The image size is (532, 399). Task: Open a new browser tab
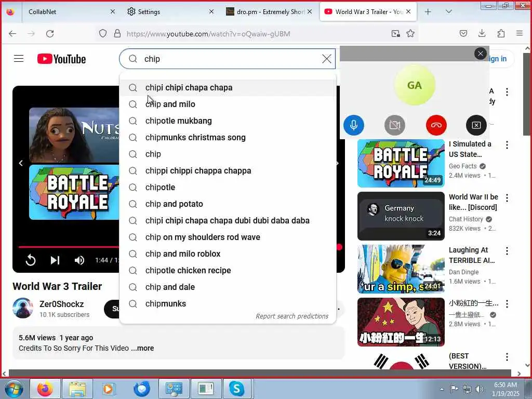tap(428, 11)
